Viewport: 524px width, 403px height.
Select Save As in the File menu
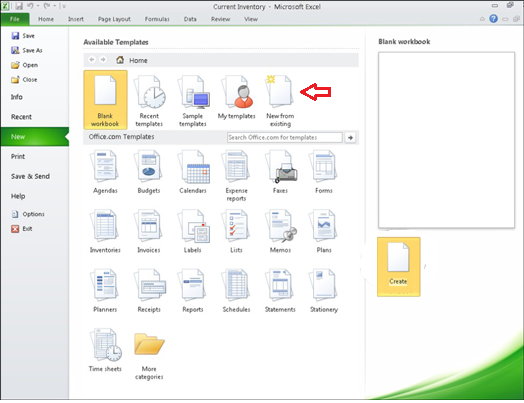coord(27,50)
